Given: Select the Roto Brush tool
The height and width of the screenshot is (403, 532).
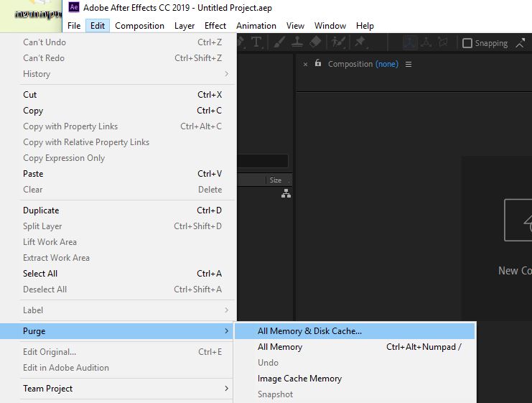Looking at the screenshot, I should click(x=338, y=43).
